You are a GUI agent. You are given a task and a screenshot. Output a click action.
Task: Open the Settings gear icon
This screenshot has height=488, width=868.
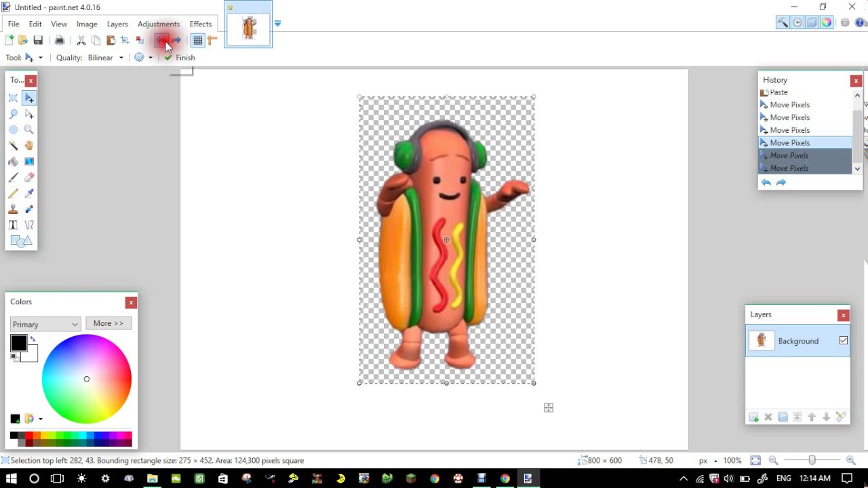point(845,23)
